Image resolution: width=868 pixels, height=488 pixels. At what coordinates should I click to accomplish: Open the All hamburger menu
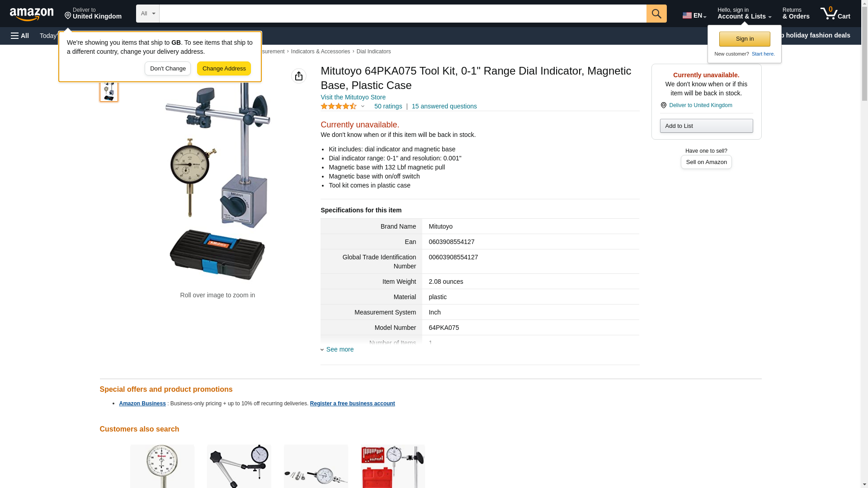point(20,36)
